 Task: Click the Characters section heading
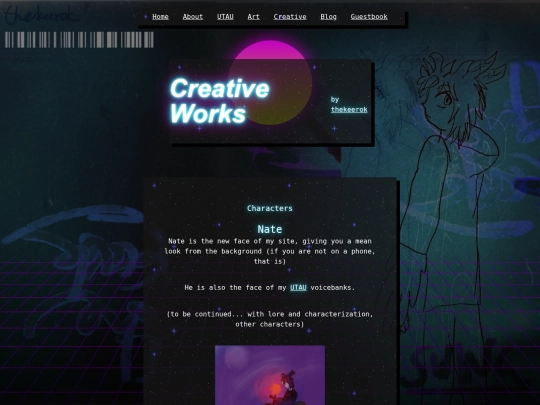(270, 208)
